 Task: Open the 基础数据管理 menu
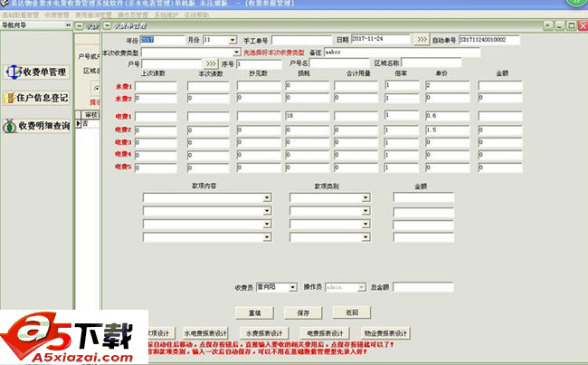click(x=20, y=15)
